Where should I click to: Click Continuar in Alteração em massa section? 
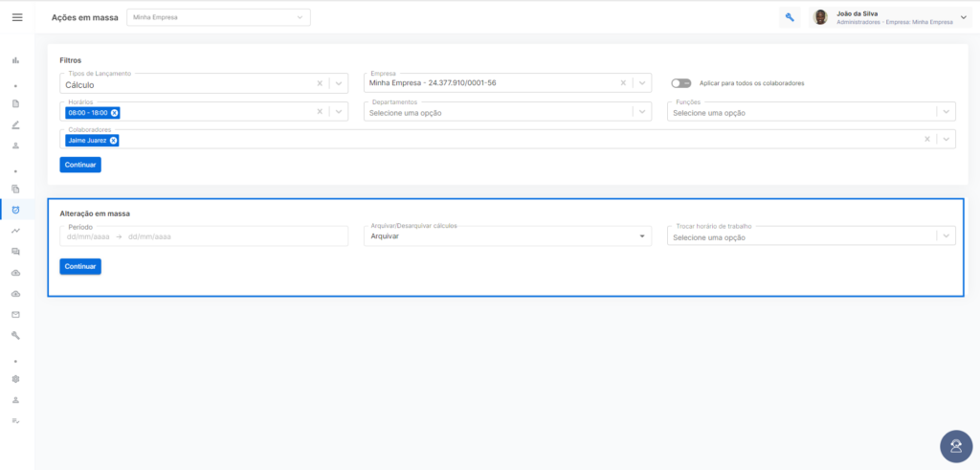(80, 266)
